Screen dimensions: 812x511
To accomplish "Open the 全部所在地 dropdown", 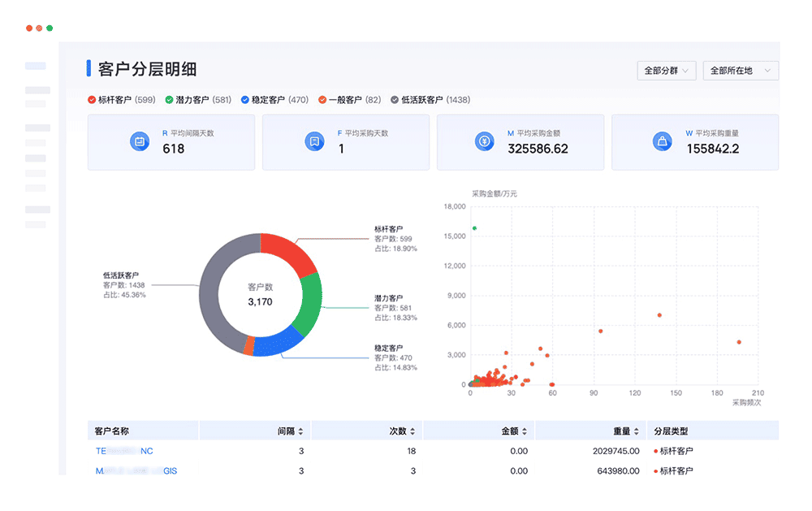I will [x=739, y=71].
